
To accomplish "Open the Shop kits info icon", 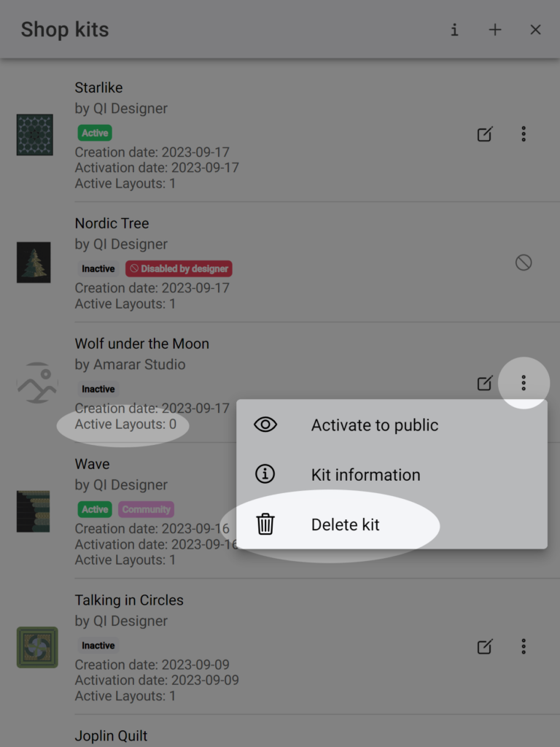I will coord(454,29).
